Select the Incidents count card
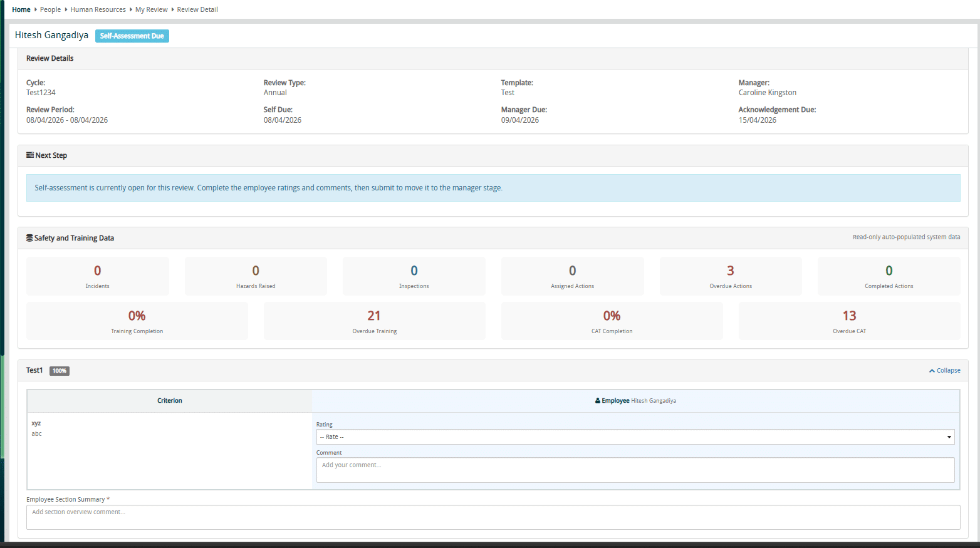 [x=98, y=276]
